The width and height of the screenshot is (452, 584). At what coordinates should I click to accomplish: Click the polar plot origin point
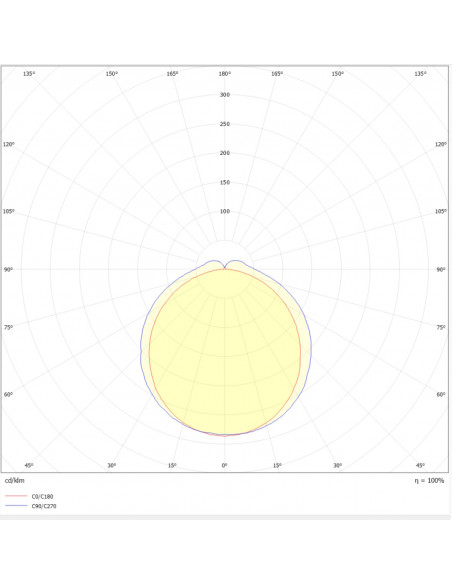pos(225,269)
